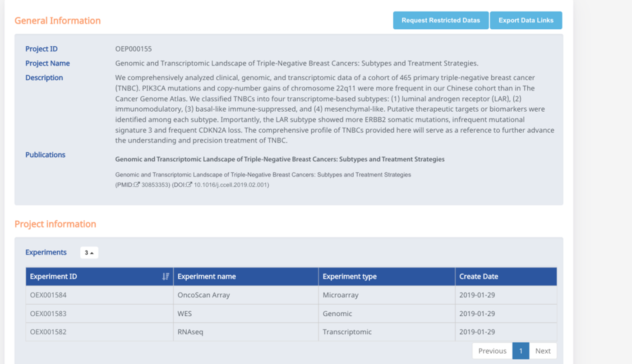Click the bold publication title

pyautogui.click(x=280, y=159)
